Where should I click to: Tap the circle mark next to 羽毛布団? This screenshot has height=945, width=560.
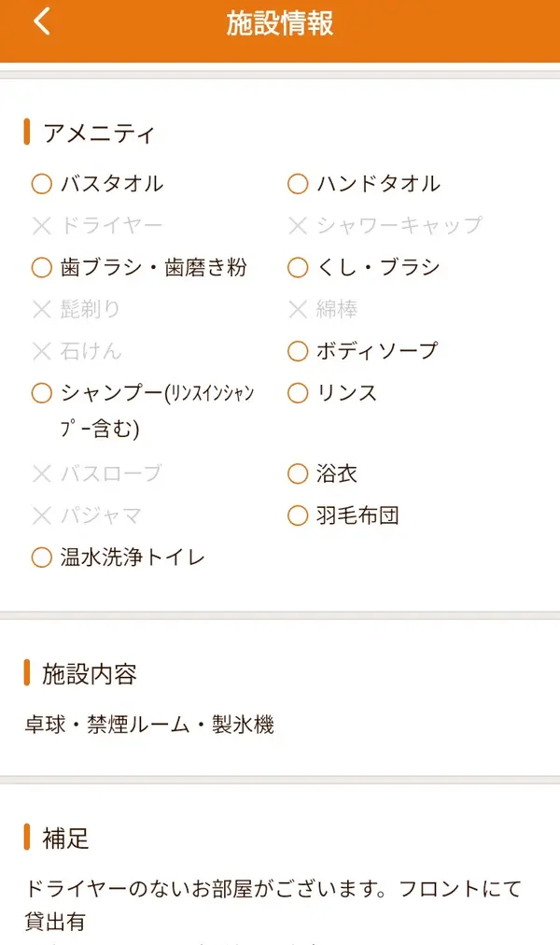pyautogui.click(x=297, y=515)
